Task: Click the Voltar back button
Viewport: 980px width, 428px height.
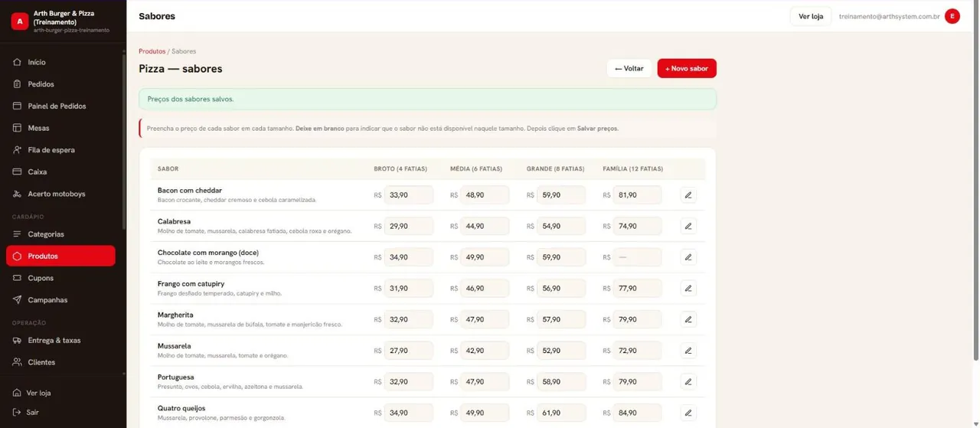Action: point(629,68)
